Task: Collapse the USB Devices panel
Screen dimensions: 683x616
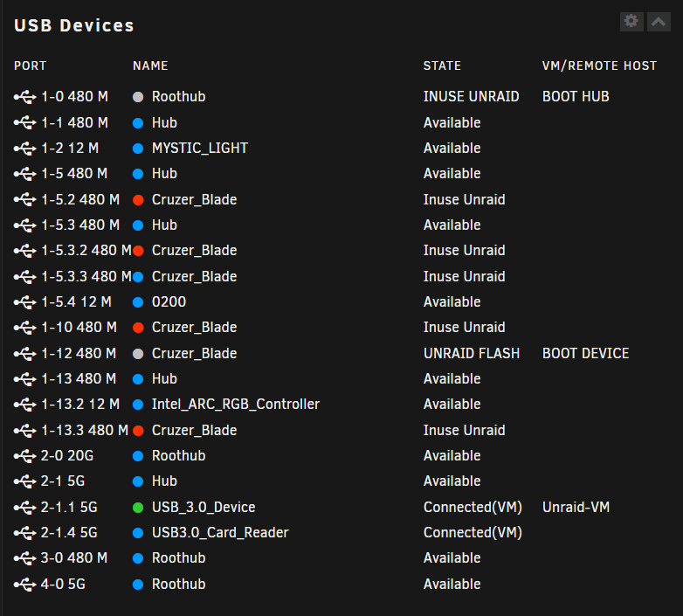Action: [x=659, y=21]
